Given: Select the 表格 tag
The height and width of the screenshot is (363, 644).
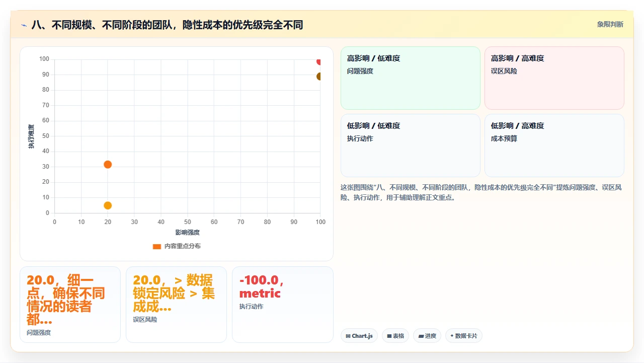Looking at the screenshot, I should (395, 336).
